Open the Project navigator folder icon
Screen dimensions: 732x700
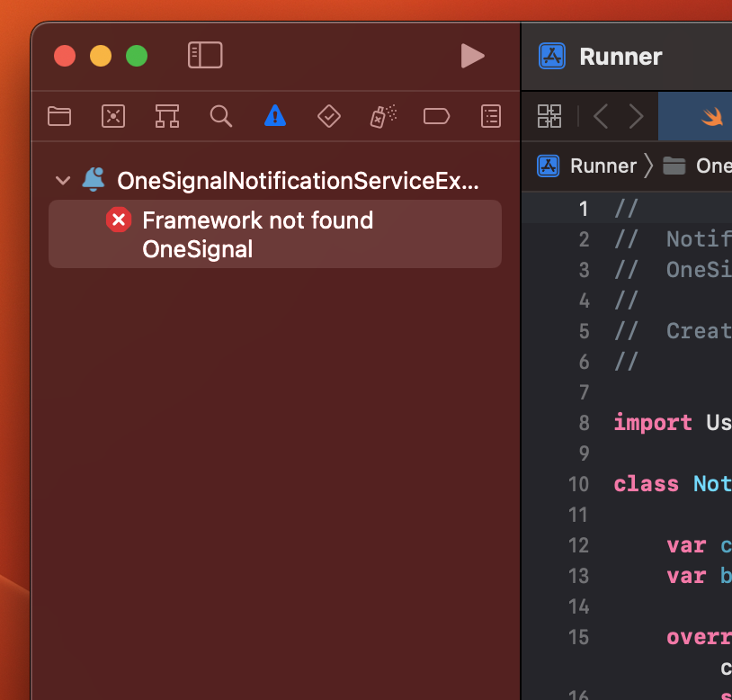[x=59, y=116]
